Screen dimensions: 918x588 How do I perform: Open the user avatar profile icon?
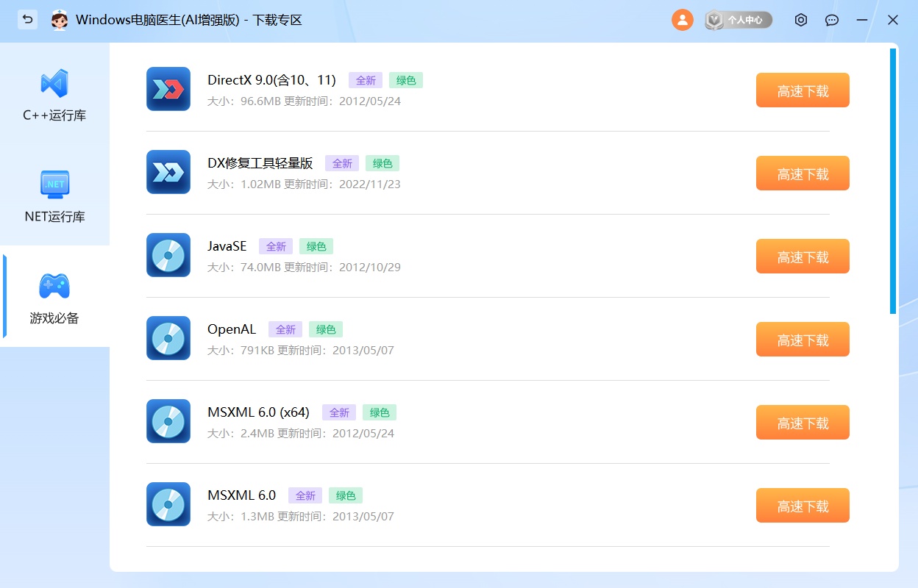(x=682, y=20)
